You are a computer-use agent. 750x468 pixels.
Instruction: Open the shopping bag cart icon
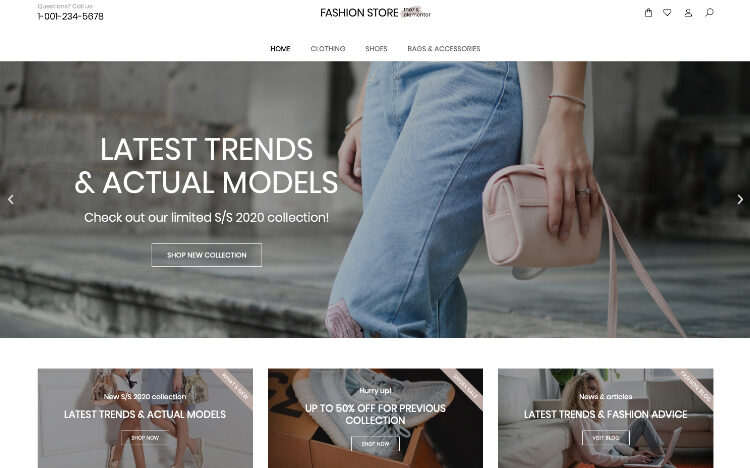(x=648, y=13)
